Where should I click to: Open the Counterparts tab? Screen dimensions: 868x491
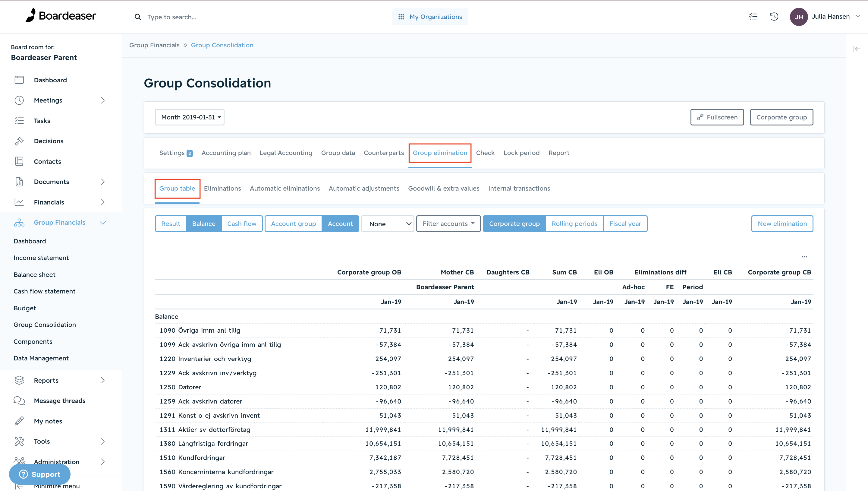(383, 153)
